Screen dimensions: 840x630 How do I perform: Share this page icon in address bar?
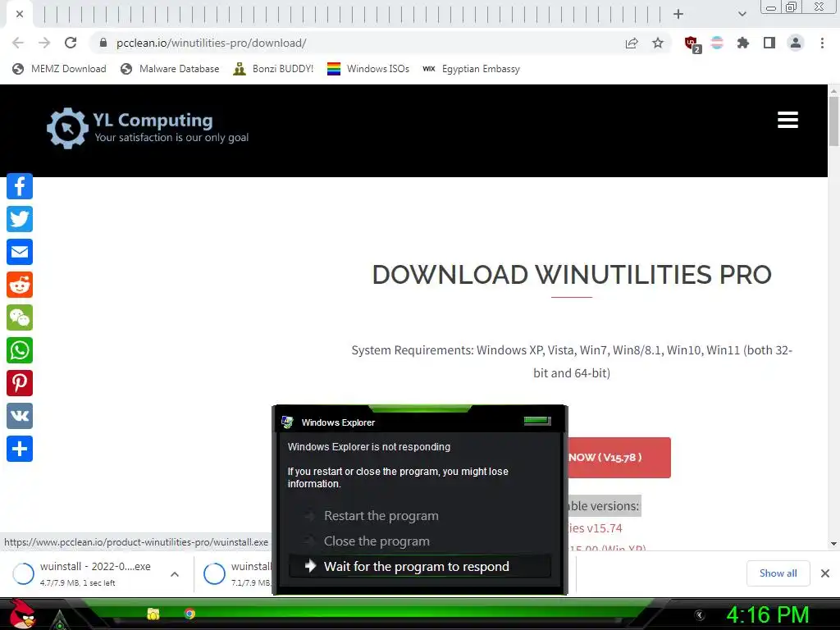tap(632, 43)
